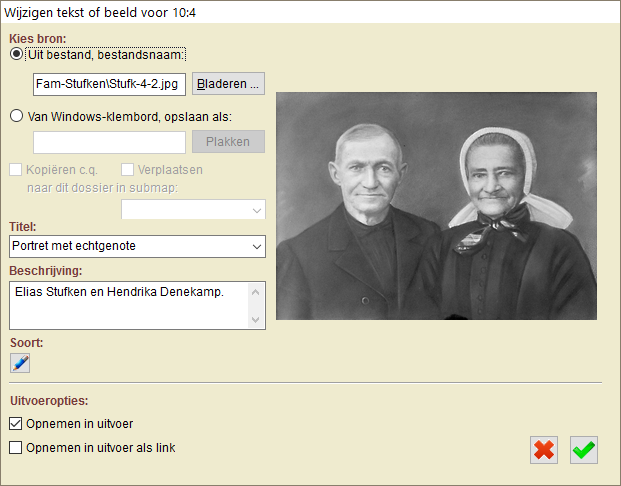Viewport: 621px width, 486px height.
Task: Select 'Uit bestand, bestandsnaam' radio button
Action: coord(16,54)
